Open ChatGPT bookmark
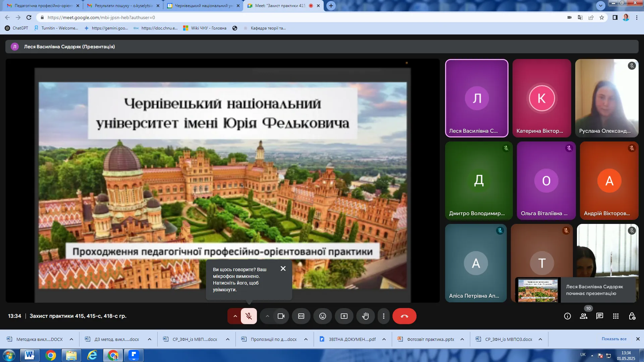 point(16,28)
